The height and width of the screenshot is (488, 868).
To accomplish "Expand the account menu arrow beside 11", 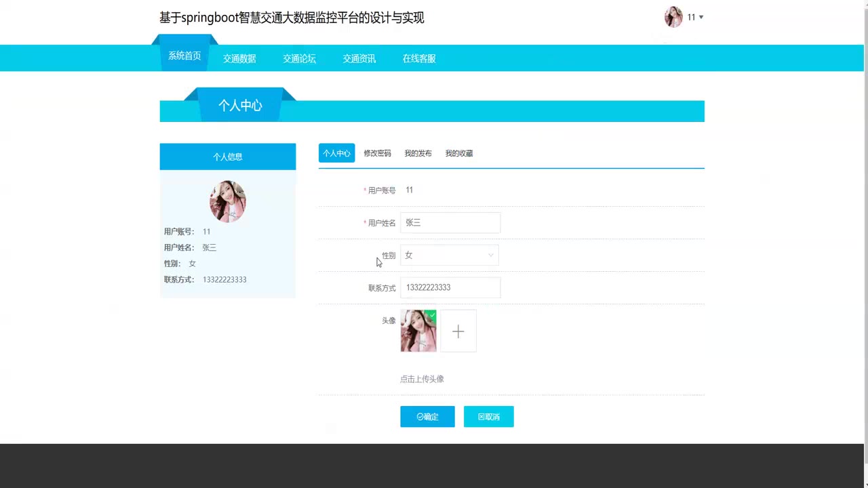I will [701, 18].
